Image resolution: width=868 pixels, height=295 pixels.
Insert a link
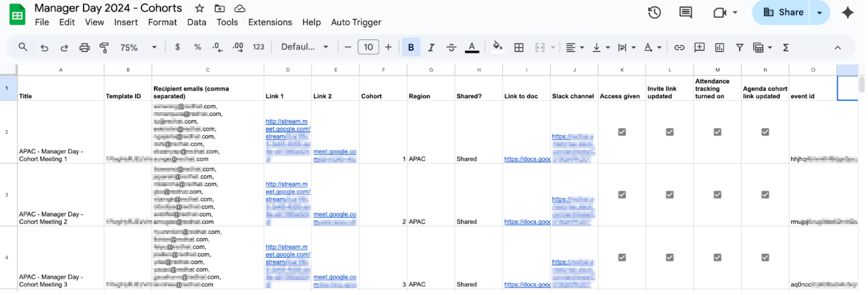[679, 48]
